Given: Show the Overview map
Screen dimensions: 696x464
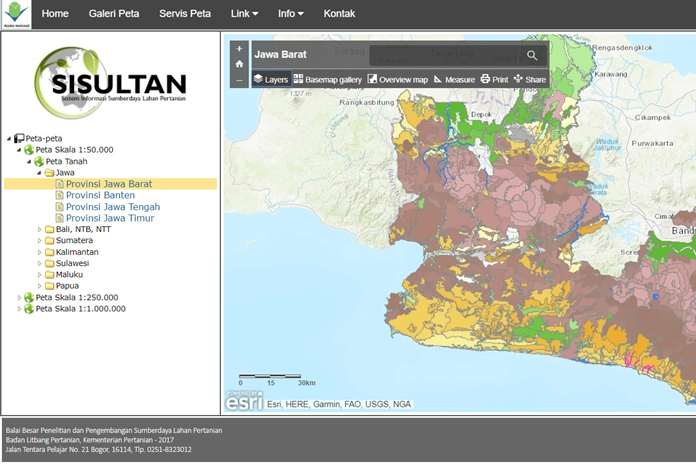Looking at the screenshot, I should point(397,79).
